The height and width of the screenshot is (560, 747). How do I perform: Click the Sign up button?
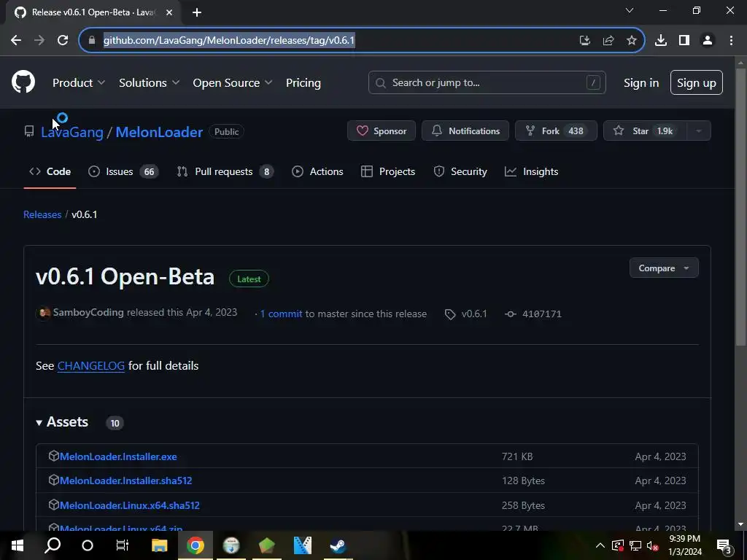pos(697,82)
